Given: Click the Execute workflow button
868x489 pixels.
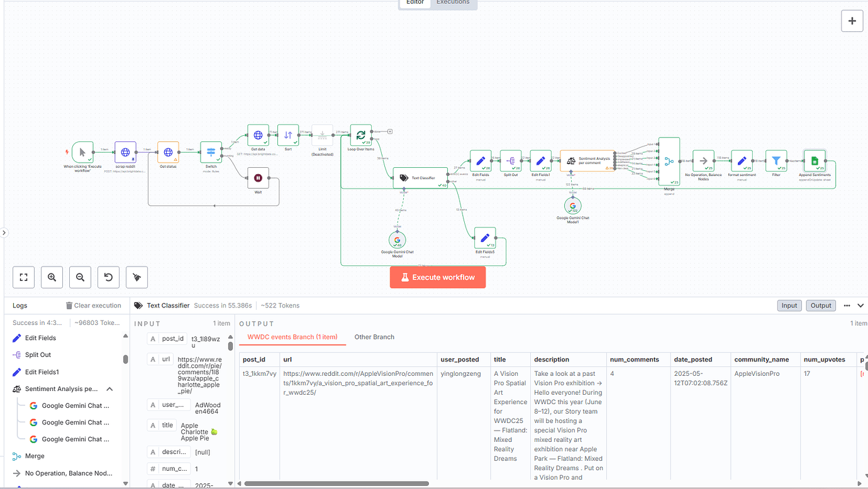Looking at the screenshot, I should (x=437, y=277).
